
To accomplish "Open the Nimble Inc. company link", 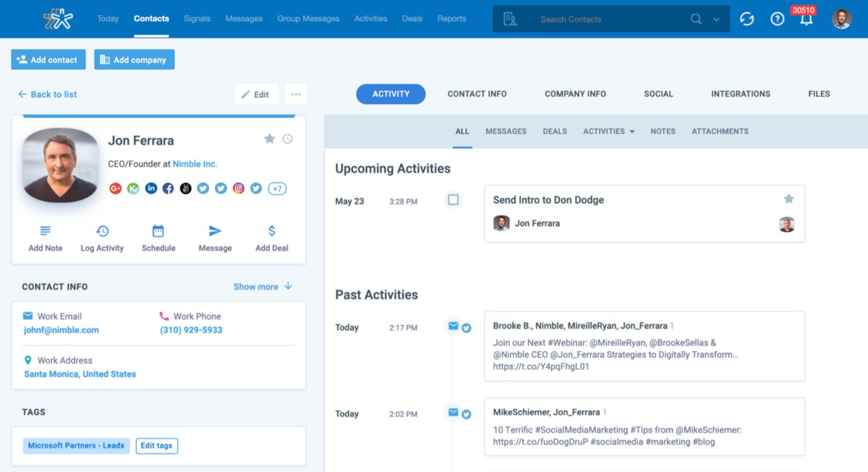I will pos(194,164).
